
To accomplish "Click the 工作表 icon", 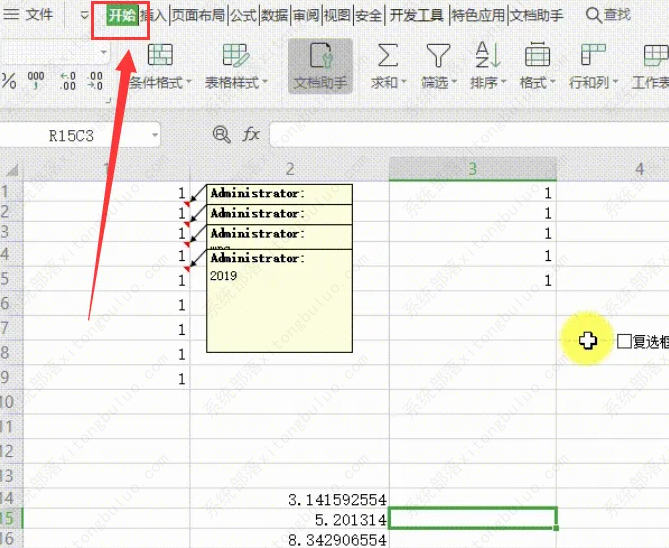I will [656, 55].
